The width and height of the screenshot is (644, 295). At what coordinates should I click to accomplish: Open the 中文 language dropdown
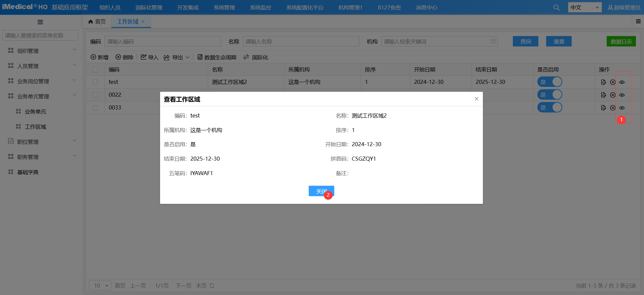[x=584, y=7]
